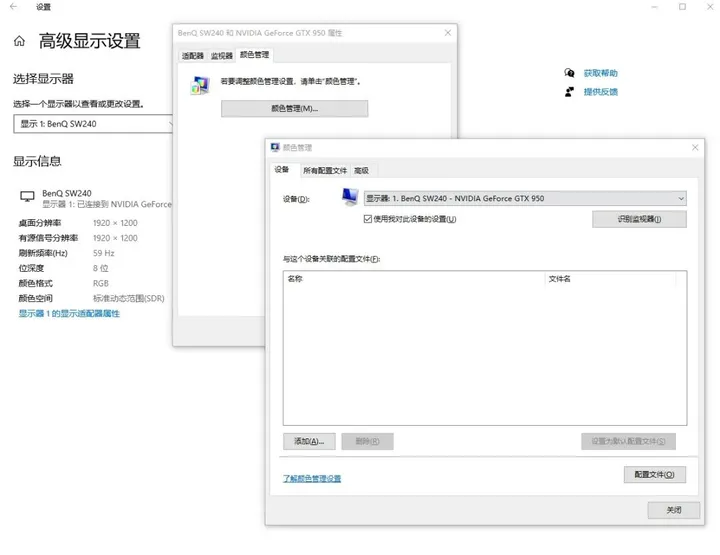The width and height of the screenshot is (720, 555).
Task: Minimize the Settings window
Action: coord(654,6)
